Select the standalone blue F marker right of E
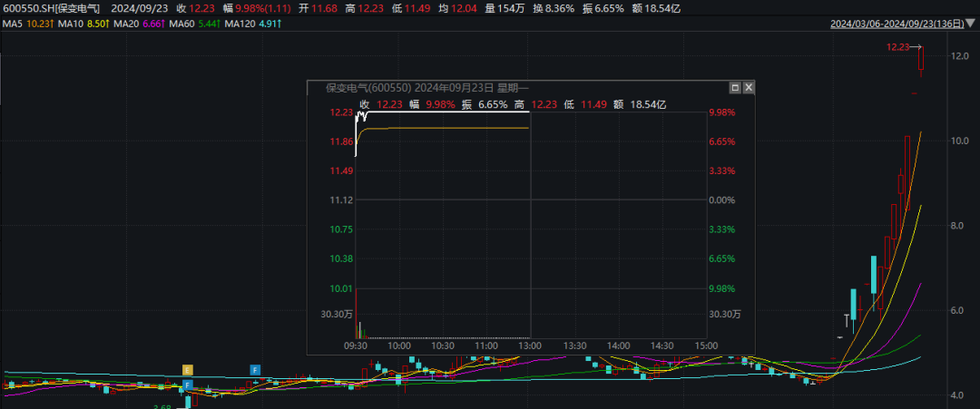 (x=255, y=370)
